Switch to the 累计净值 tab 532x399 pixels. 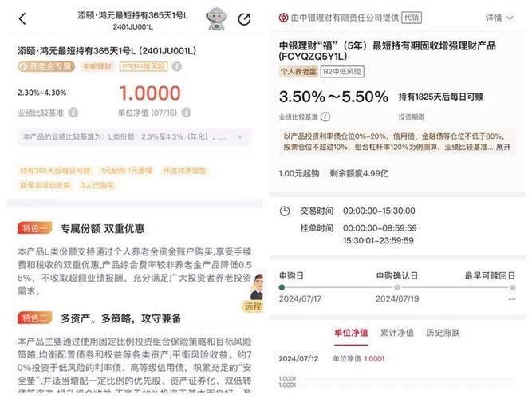pyautogui.click(x=397, y=333)
